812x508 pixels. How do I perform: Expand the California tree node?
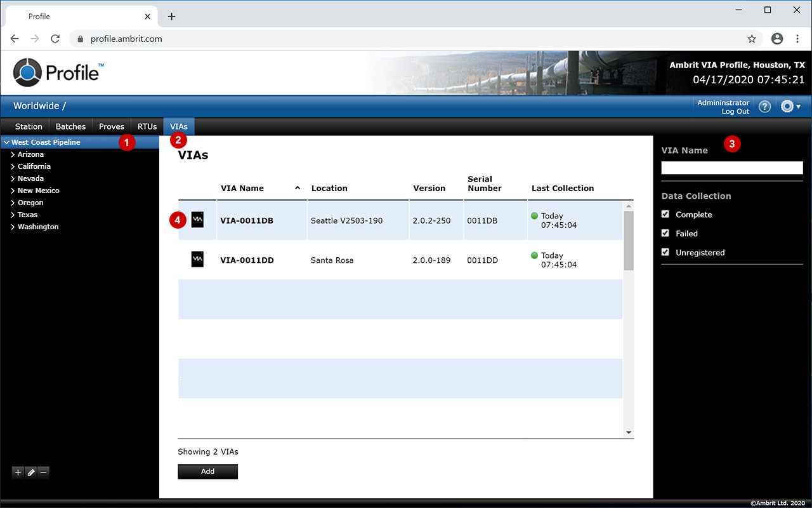(x=13, y=166)
